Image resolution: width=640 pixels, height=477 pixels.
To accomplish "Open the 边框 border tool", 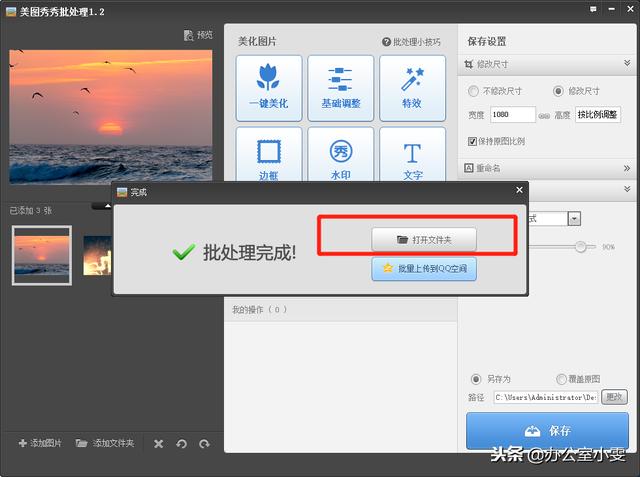I will point(269,154).
